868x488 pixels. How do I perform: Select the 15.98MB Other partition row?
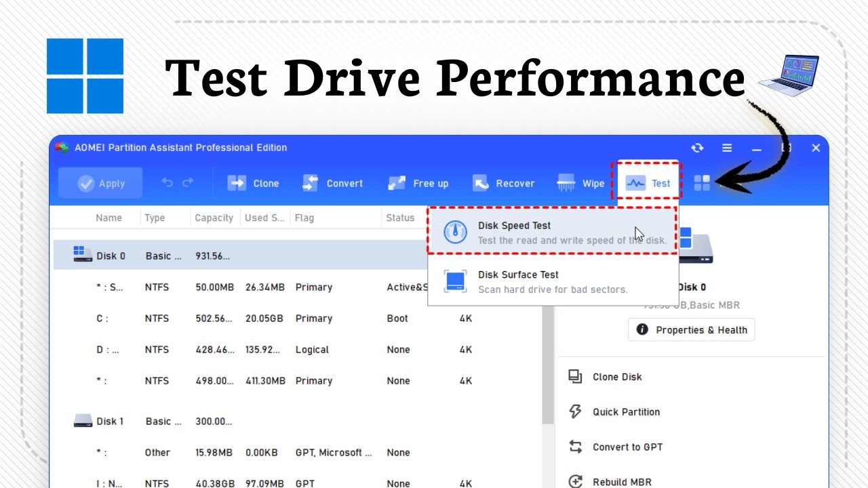click(298, 453)
